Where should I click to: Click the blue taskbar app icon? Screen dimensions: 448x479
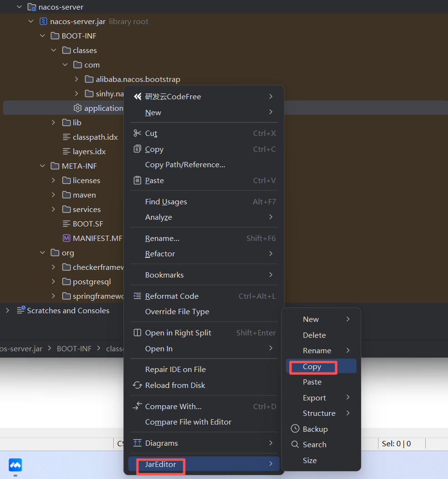[15, 465]
